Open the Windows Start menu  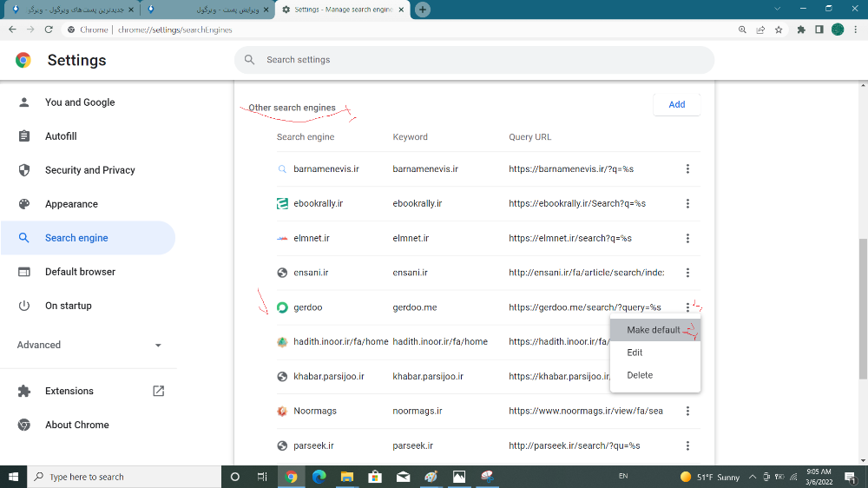13,477
